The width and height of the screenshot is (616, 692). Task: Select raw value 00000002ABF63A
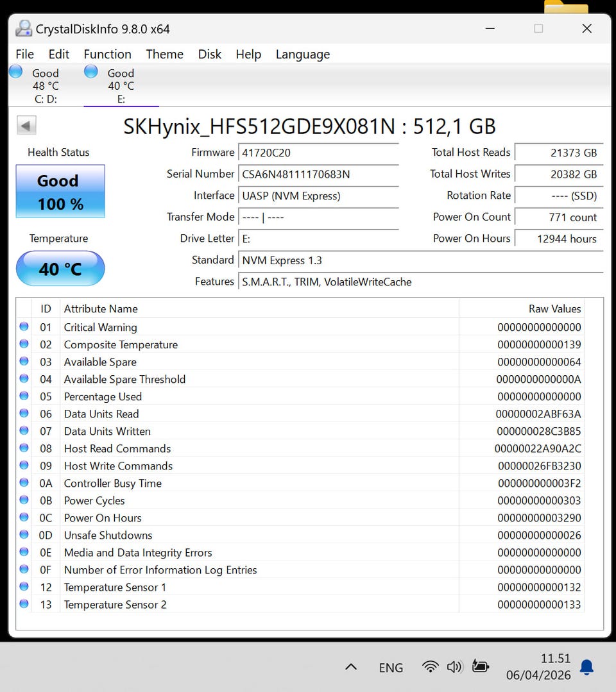point(538,414)
